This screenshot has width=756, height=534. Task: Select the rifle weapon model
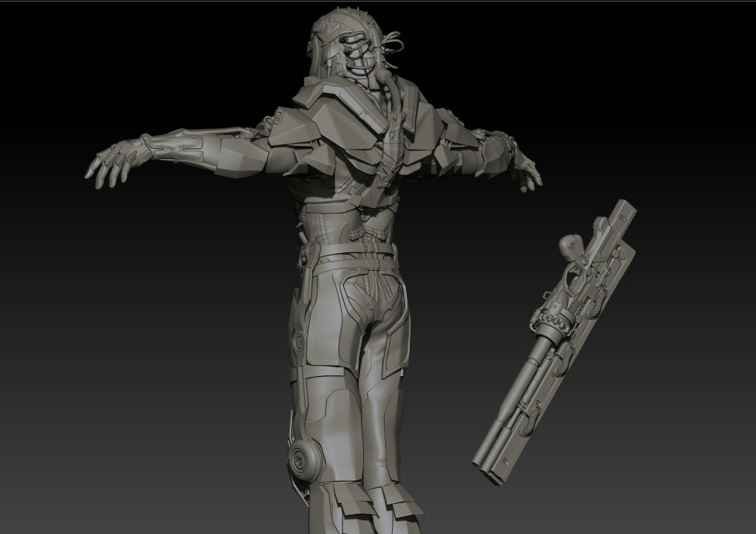click(555, 342)
